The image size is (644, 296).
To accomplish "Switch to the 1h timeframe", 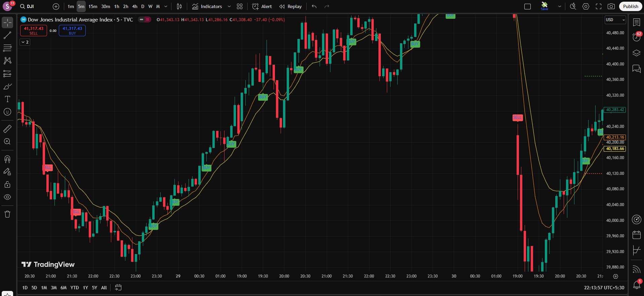I will click(117, 6).
